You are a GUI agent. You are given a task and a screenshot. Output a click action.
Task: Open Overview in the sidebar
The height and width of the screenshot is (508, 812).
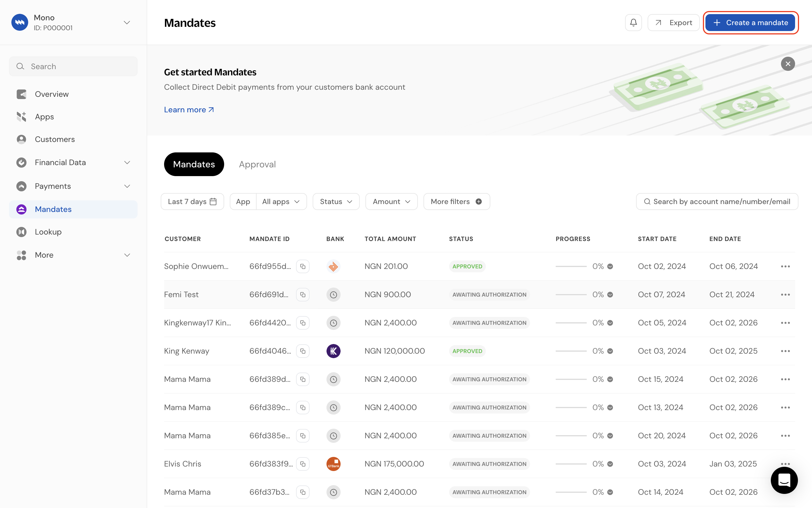(73, 94)
